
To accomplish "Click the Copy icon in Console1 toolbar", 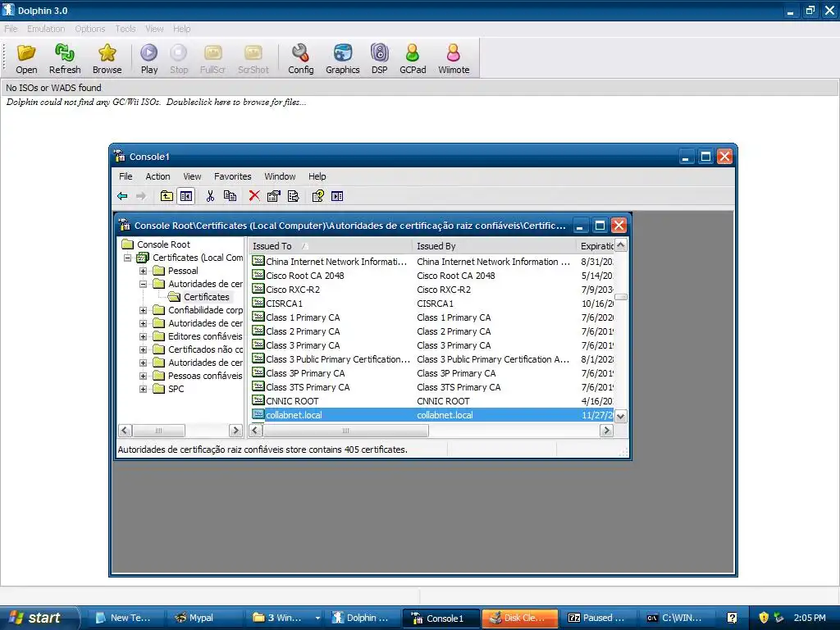I will [230, 196].
